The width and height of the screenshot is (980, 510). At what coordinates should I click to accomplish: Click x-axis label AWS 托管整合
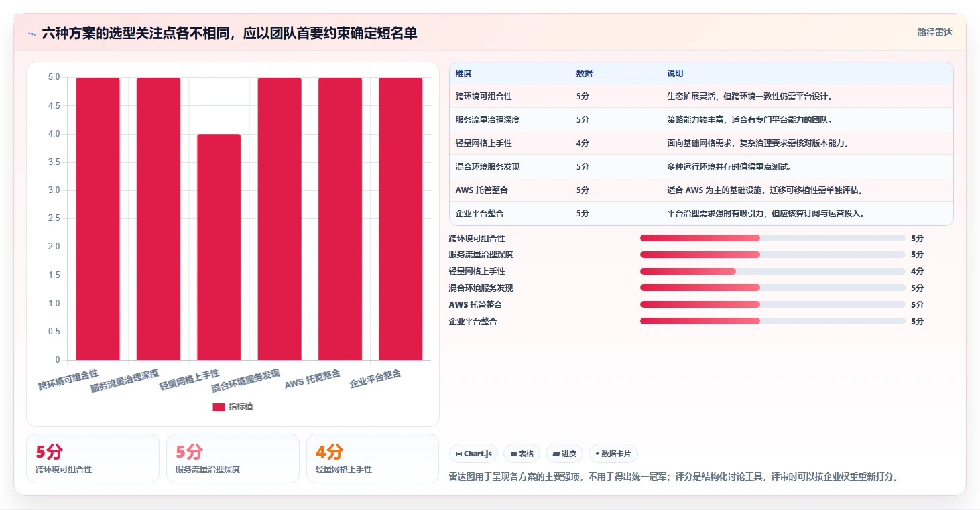pos(312,379)
